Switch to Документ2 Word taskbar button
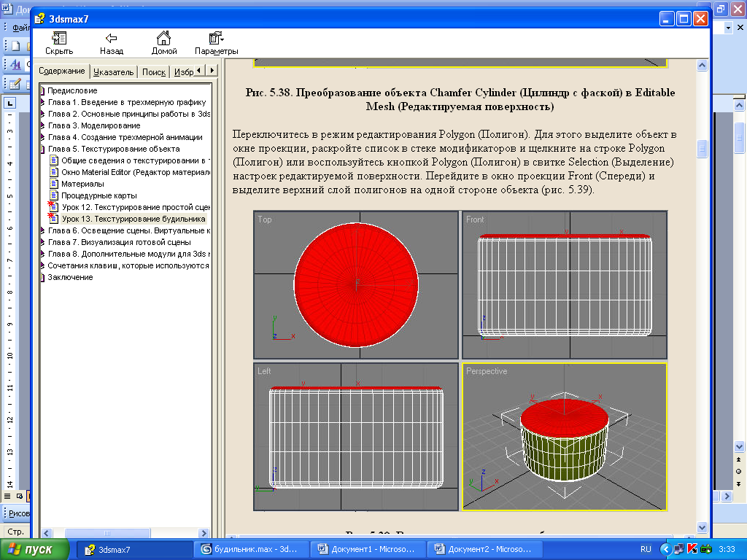Screen dimensions: 747x560 click(x=484, y=550)
